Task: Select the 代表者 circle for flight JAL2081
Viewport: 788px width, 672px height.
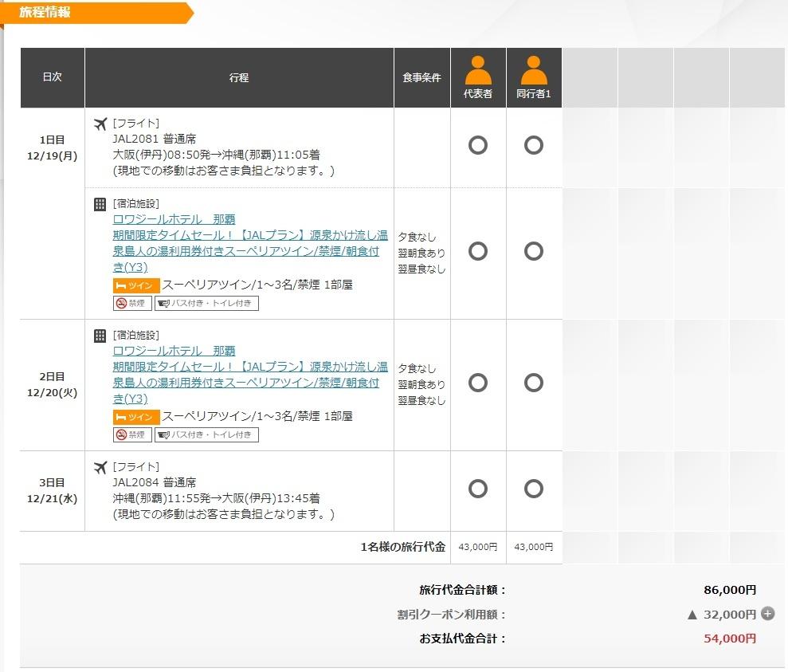Action: (x=478, y=145)
